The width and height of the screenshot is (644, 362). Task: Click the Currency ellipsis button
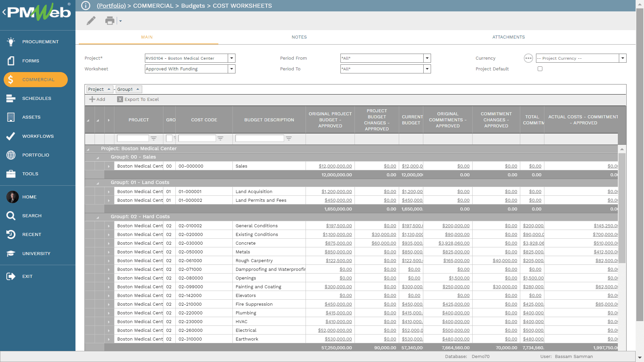tap(528, 58)
